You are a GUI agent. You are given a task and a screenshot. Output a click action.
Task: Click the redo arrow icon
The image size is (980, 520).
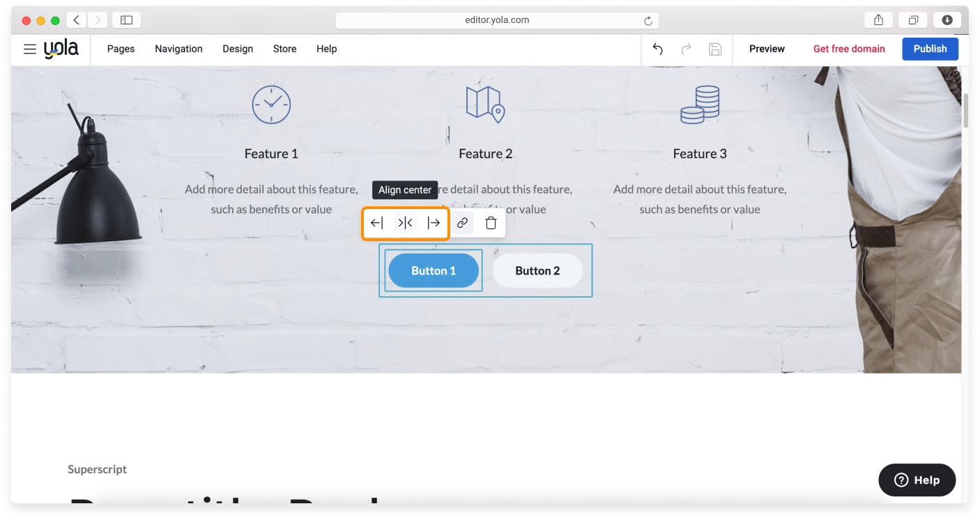686,49
